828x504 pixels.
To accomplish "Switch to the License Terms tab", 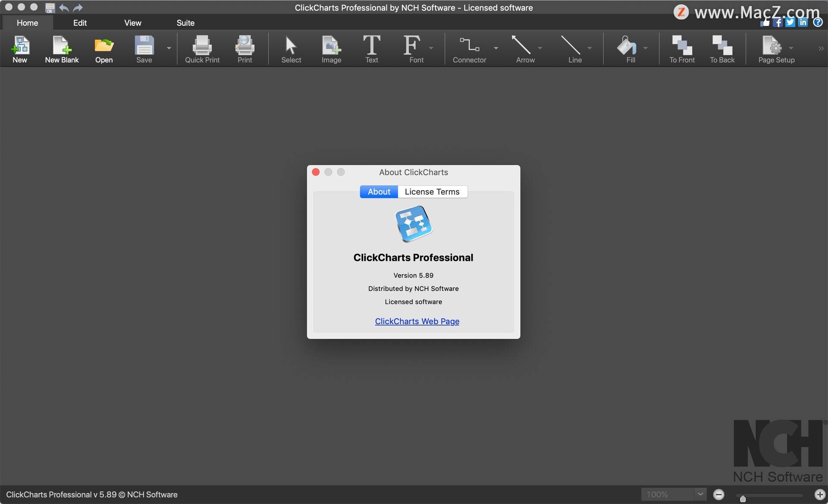I will [x=432, y=192].
